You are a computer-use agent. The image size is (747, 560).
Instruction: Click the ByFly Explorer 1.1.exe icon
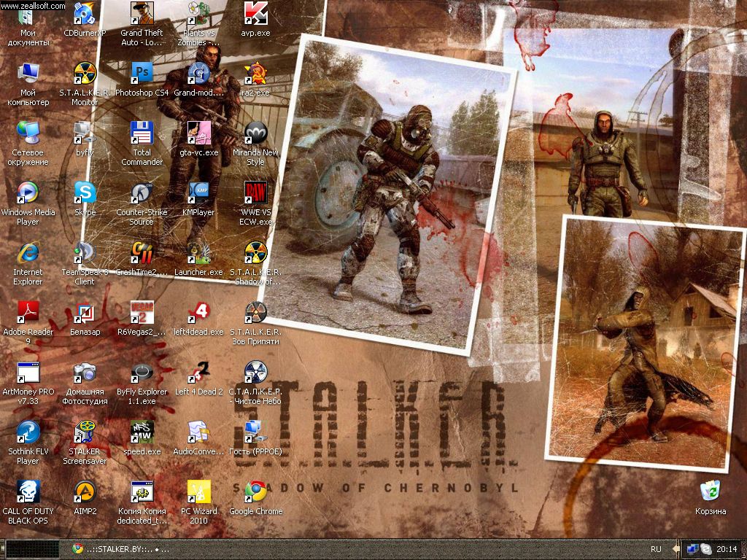click(142, 373)
